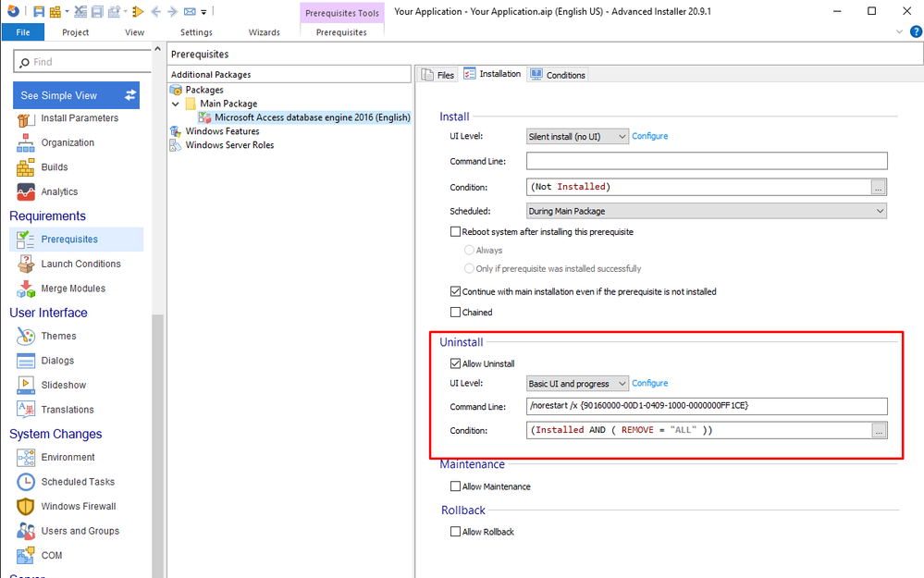The height and width of the screenshot is (578, 924).
Task: Select Windows Features tree node
Action: tap(222, 131)
